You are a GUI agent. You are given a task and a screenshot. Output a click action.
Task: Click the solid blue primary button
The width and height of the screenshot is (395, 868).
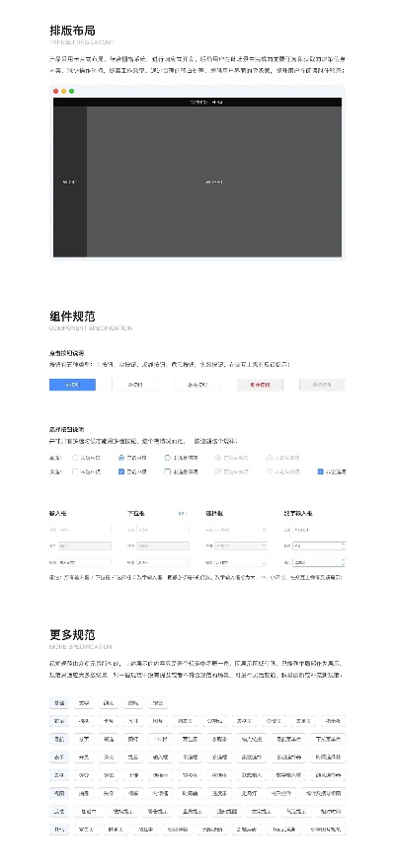(72, 385)
